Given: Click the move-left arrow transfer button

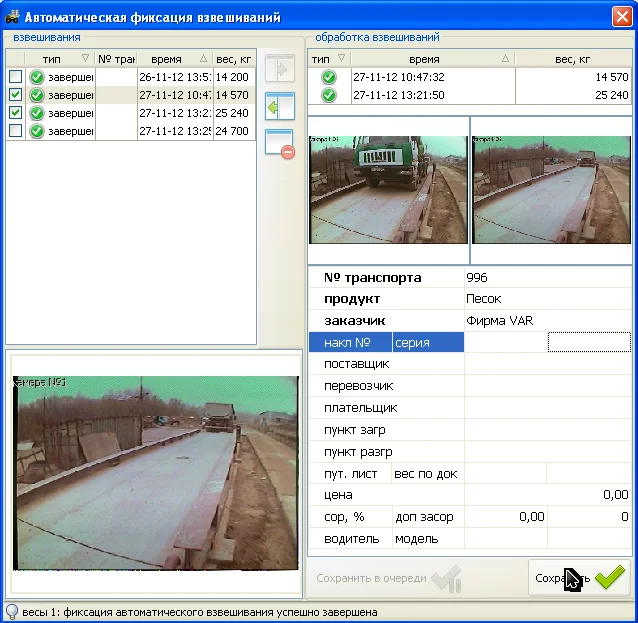Looking at the screenshot, I should (279, 106).
